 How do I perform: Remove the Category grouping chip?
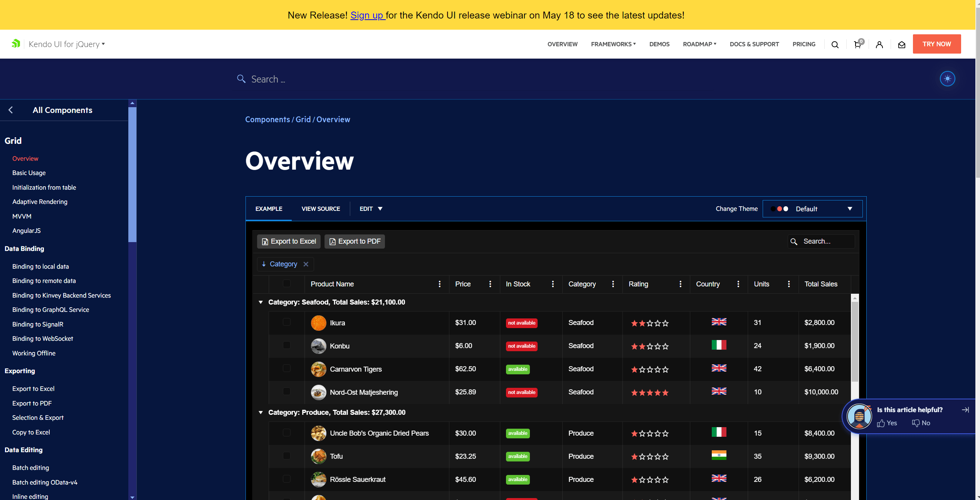(x=306, y=264)
